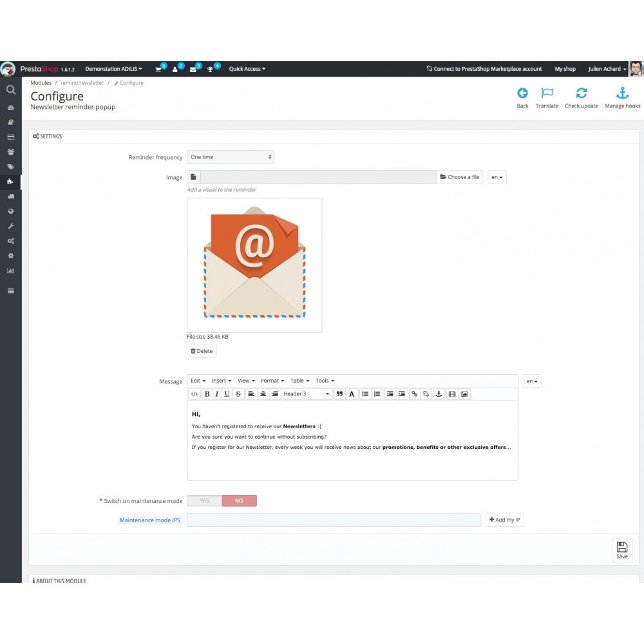Open the editor View menu

(x=246, y=381)
